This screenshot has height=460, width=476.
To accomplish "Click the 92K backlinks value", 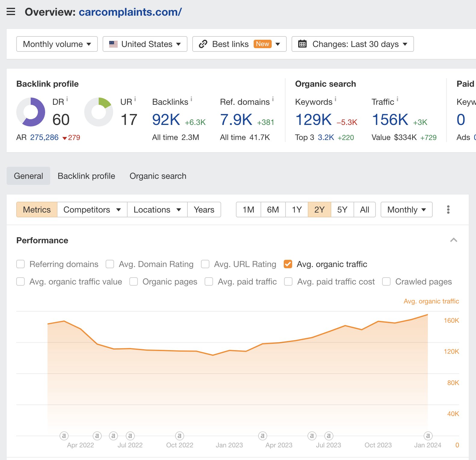I will (x=166, y=120).
